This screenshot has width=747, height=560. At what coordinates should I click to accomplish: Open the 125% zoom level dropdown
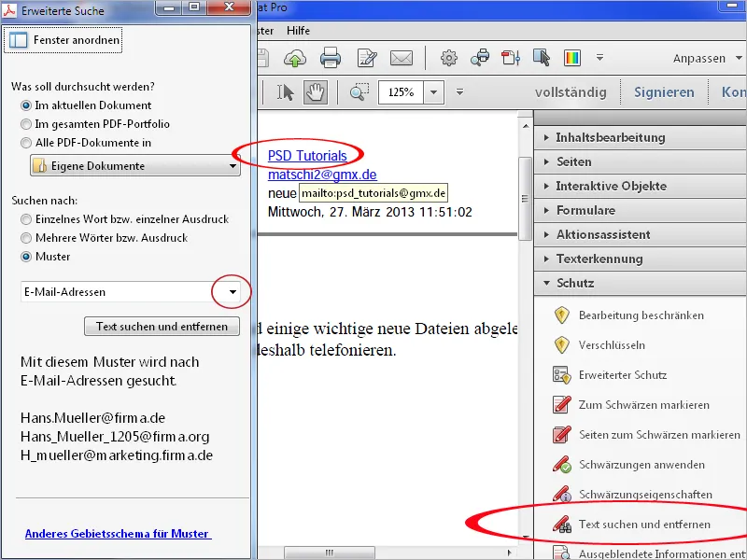click(433, 91)
